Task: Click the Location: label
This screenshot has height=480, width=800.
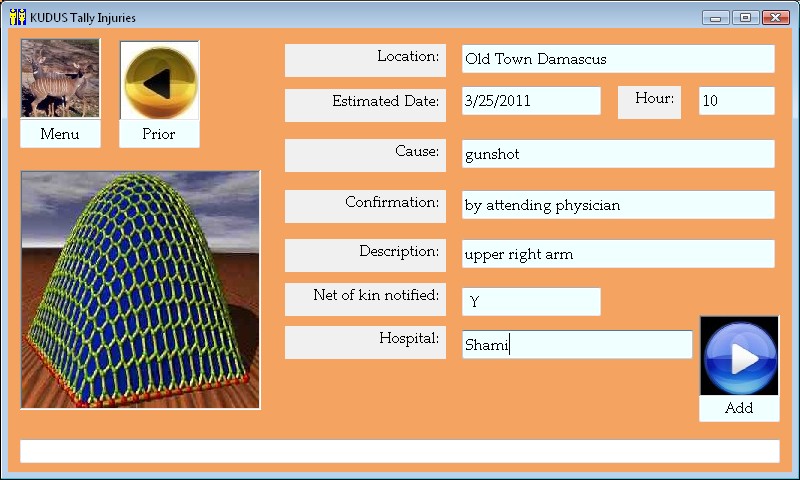Action: pyautogui.click(x=365, y=60)
